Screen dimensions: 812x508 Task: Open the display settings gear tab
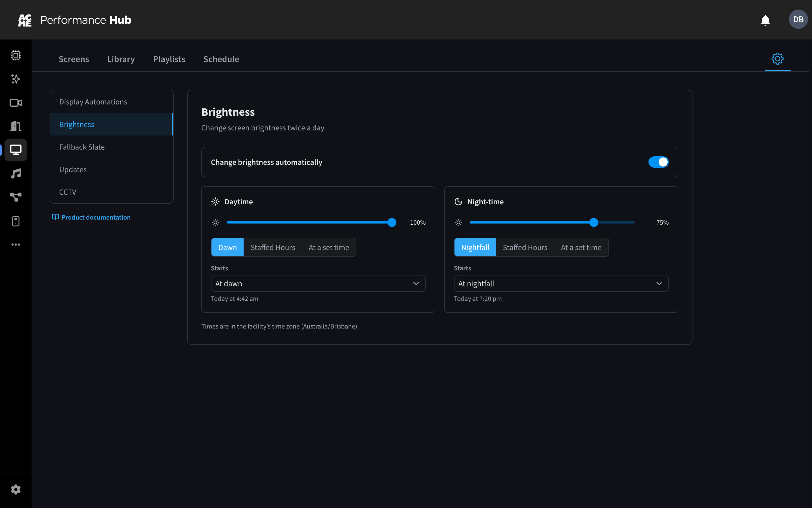coord(777,59)
